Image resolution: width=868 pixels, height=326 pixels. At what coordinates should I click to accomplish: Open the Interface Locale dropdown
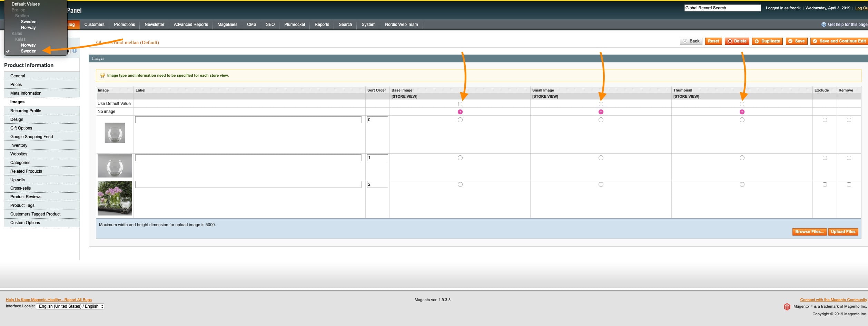click(70, 306)
